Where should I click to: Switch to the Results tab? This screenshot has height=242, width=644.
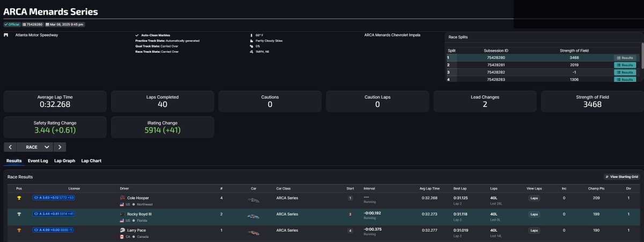14,161
